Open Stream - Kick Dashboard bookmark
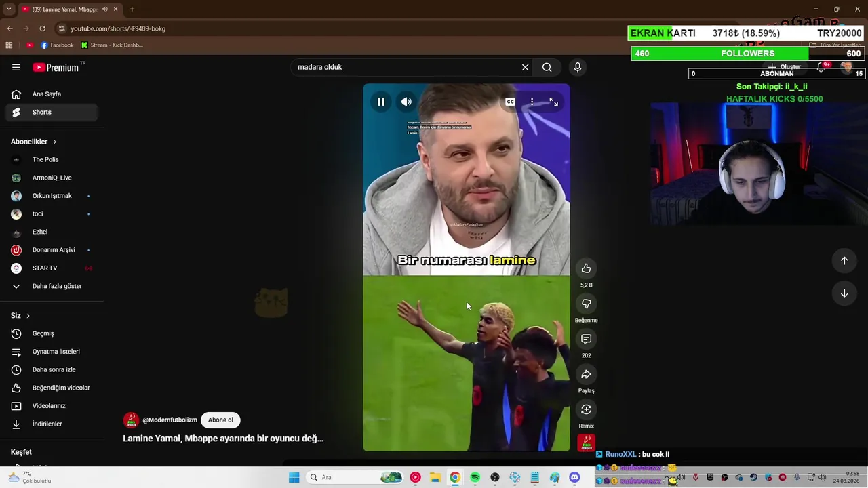Viewport: 868px width, 488px height. coord(112,45)
